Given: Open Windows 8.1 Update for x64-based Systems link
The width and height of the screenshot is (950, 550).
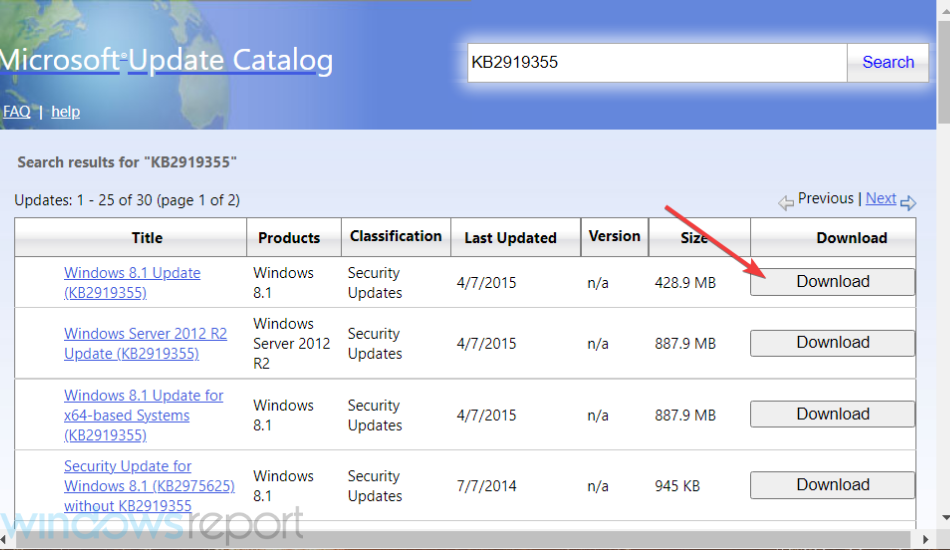Looking at the screenshot, I should pyautogui.click(x=144, y=415).
